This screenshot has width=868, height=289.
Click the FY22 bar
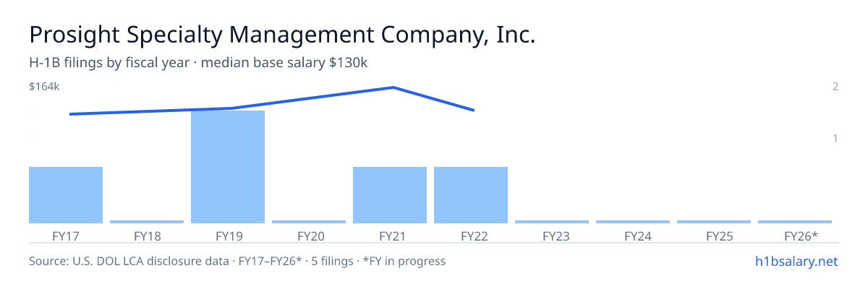pyautogui.click(x=471, y=195)
